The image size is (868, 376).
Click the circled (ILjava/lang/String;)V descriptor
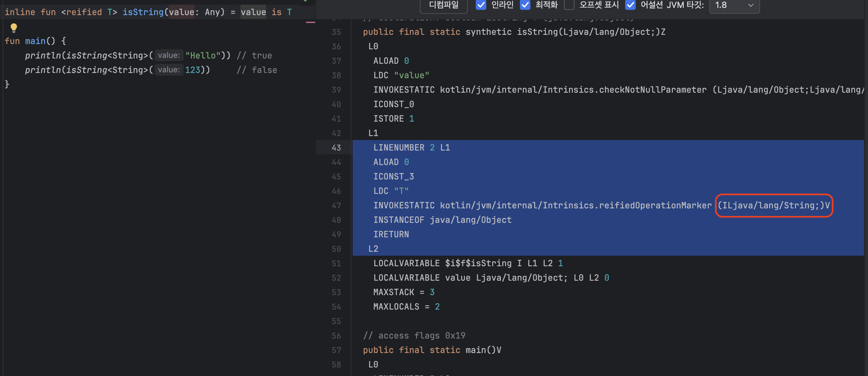coord(774,205)
